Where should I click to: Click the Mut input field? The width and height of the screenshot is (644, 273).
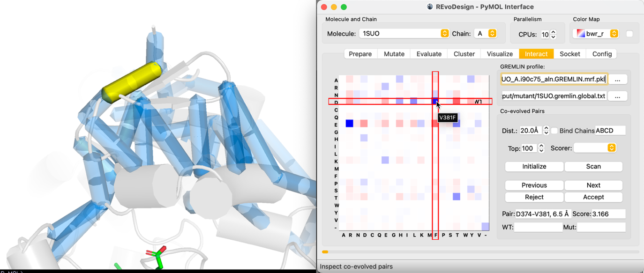click(x=601, y=227)
